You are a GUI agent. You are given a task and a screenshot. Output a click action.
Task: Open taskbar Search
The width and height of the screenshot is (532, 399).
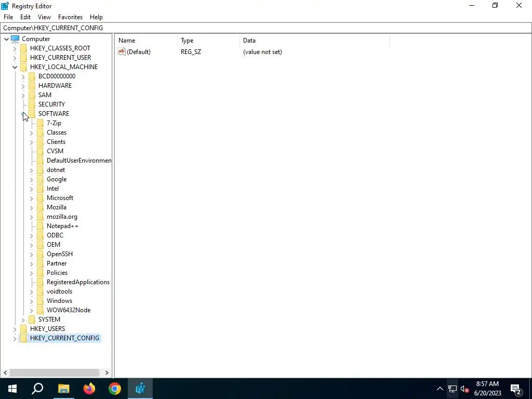pos(37,389)
